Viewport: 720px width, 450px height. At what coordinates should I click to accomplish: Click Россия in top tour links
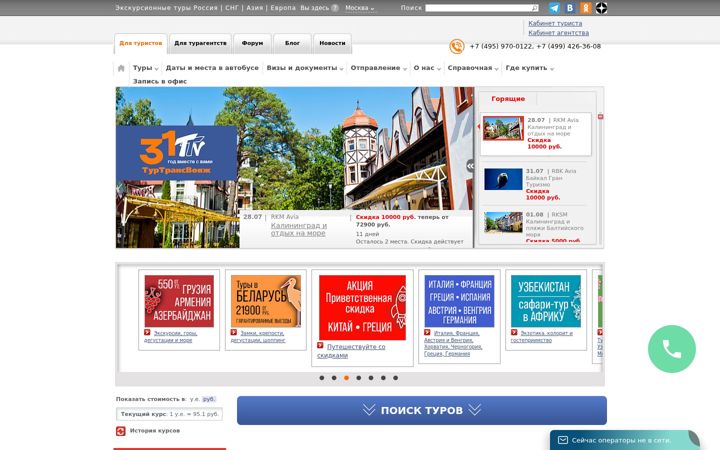[205, 8]
